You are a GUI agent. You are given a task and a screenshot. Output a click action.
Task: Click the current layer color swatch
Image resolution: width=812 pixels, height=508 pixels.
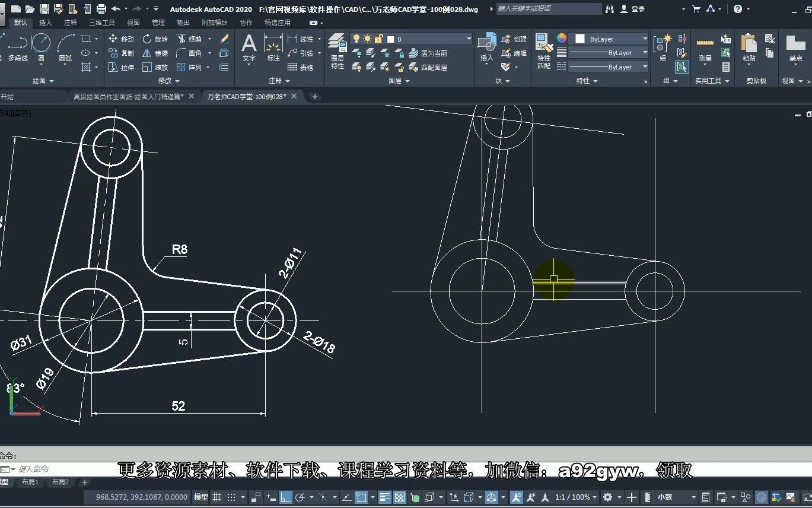(391, 39)
